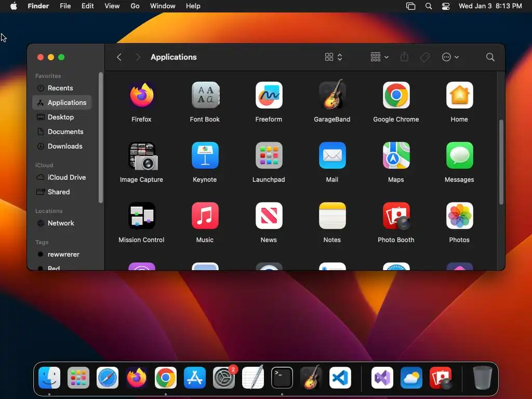Viewport: 532px width, 399px height.
Task: Open the View menu
Action: tap(112, 6)
